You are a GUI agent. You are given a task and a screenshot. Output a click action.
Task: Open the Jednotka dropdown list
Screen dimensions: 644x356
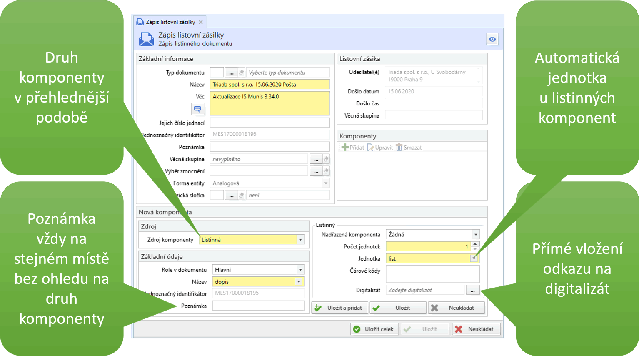point(474,258)
